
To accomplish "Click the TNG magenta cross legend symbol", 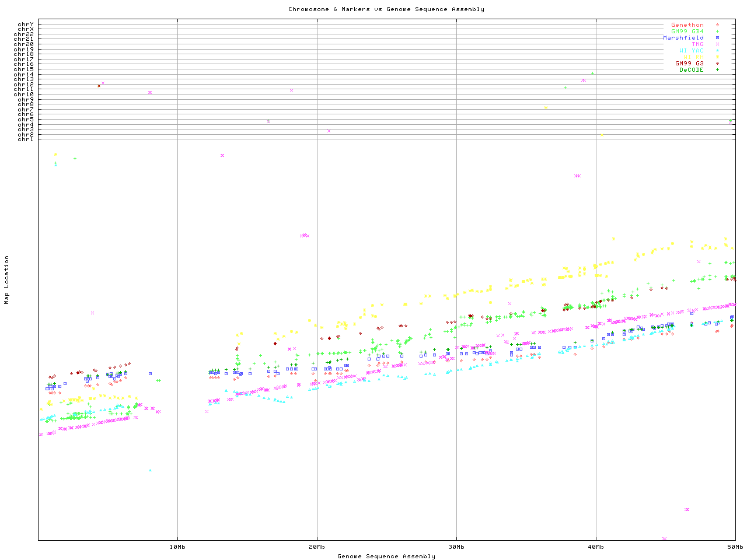I will [717, 44].
